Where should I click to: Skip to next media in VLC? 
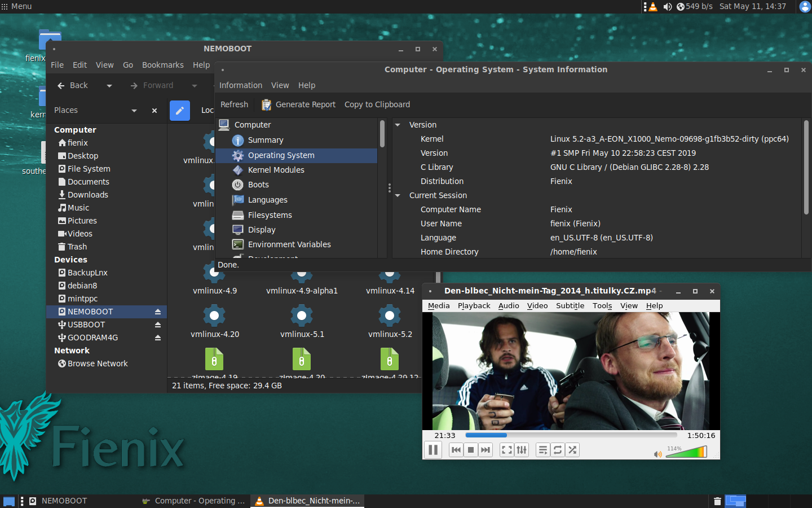pyautogui.click(x=486, y=450)
